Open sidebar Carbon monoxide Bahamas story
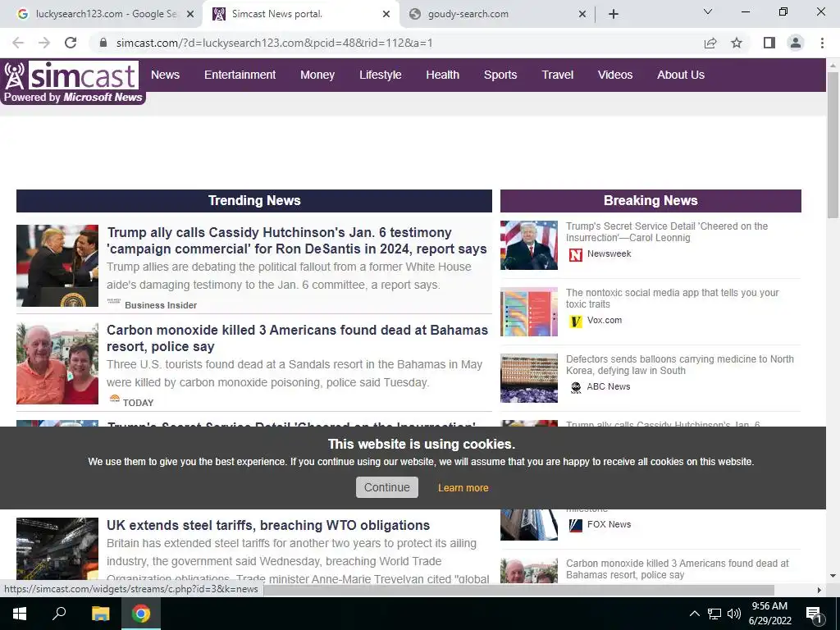Viewport: 840px width, 630px height. coord(677,569)
